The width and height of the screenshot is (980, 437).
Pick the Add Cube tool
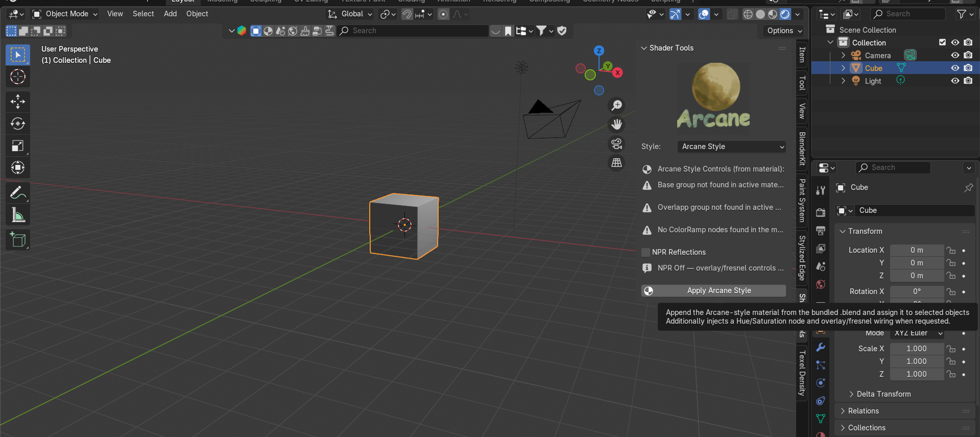(x=18, y=240)
